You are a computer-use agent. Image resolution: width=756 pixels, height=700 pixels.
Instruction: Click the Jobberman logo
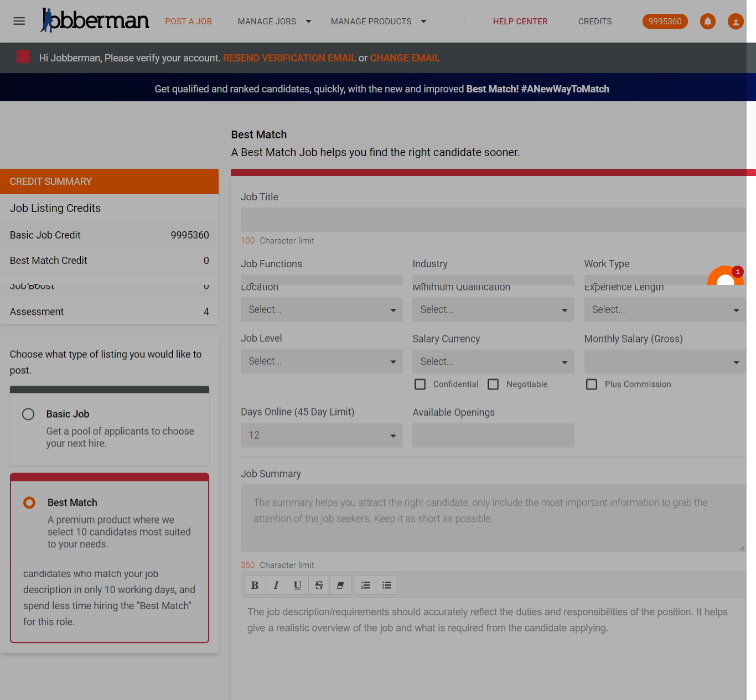(95, 20)
